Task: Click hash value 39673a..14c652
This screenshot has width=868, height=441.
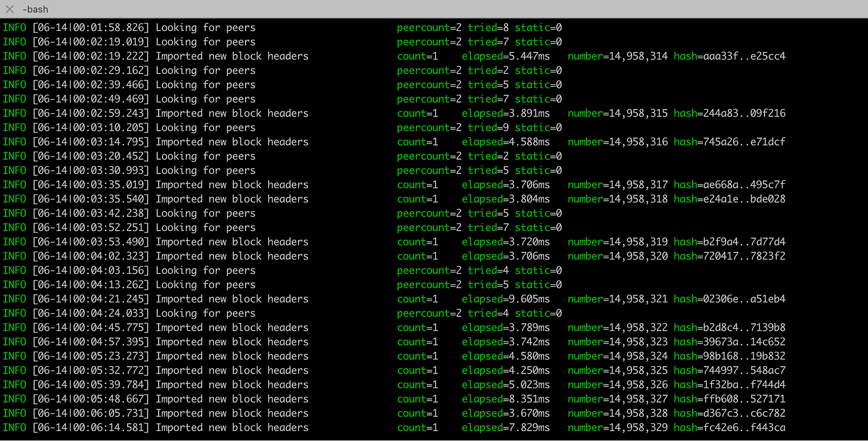Action: pos(743,342)
